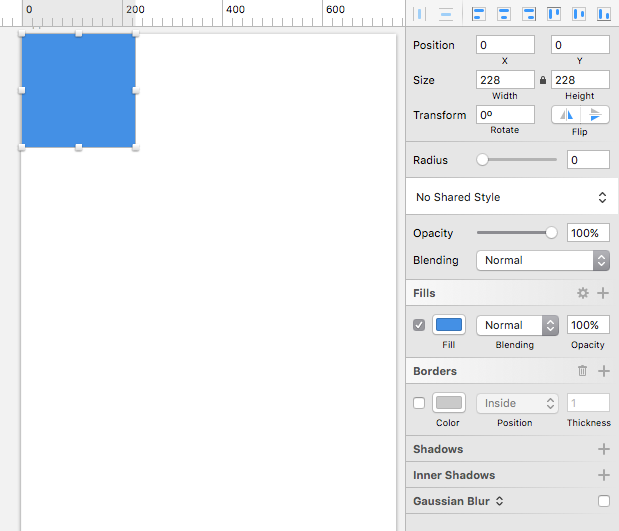Click the fill Opacity percent field
The width and height of the screenshot is (619, 531).
(588, 325)
